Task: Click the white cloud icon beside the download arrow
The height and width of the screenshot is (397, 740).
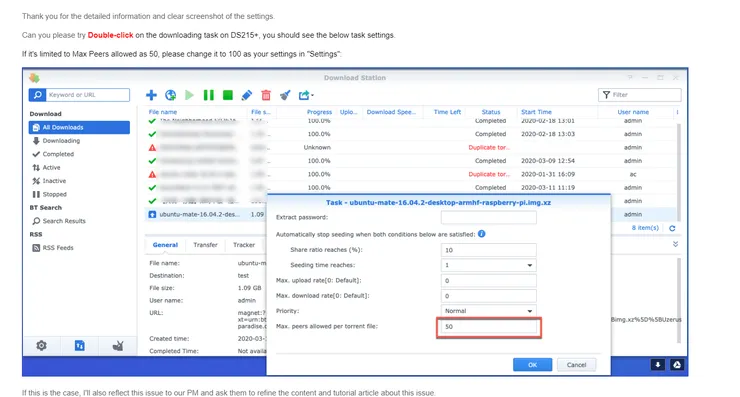Action: coord(677,364)
